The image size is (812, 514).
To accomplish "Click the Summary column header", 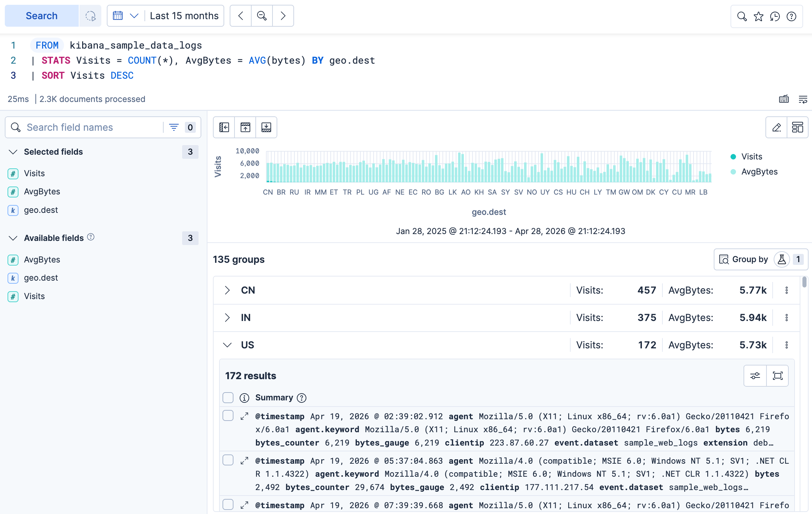I will (274, 398).
